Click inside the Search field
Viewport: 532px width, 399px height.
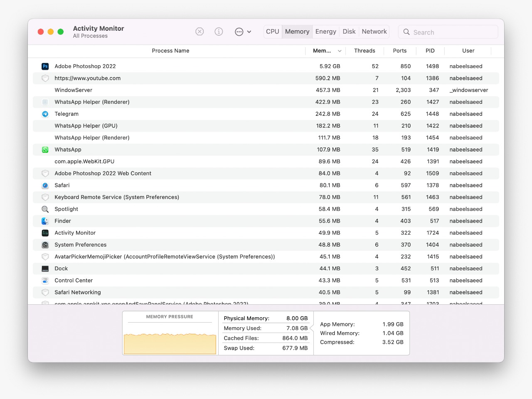(448, 32)
